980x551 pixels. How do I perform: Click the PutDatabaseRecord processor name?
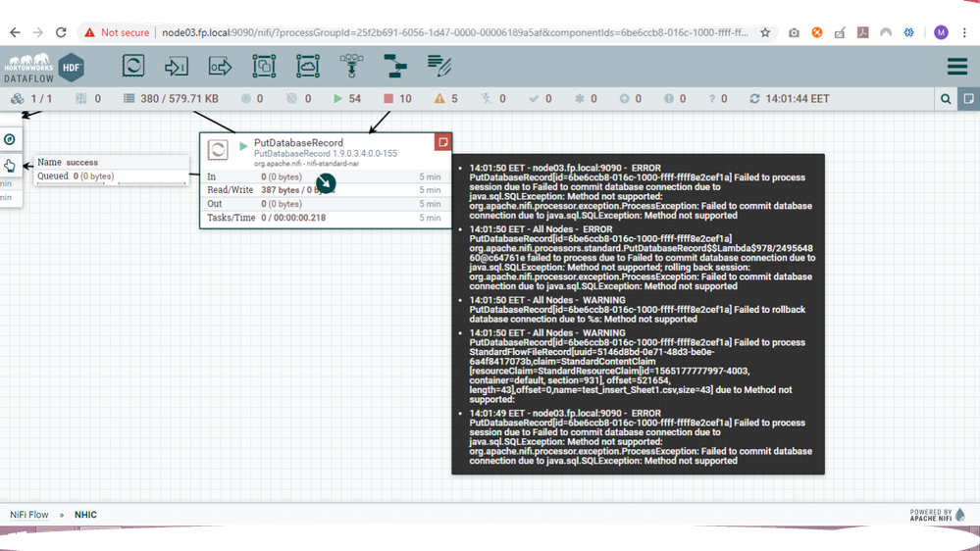(298, 143)
